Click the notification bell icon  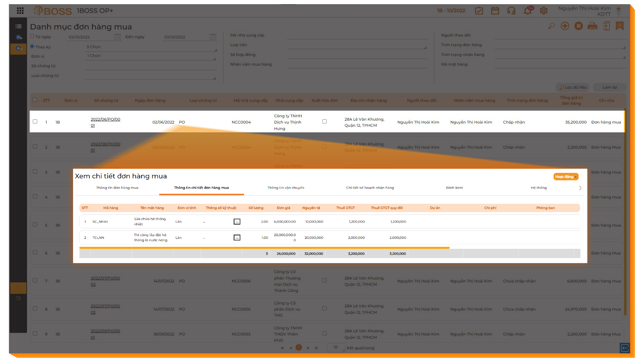pyautogui.click(x=527, y=11)
